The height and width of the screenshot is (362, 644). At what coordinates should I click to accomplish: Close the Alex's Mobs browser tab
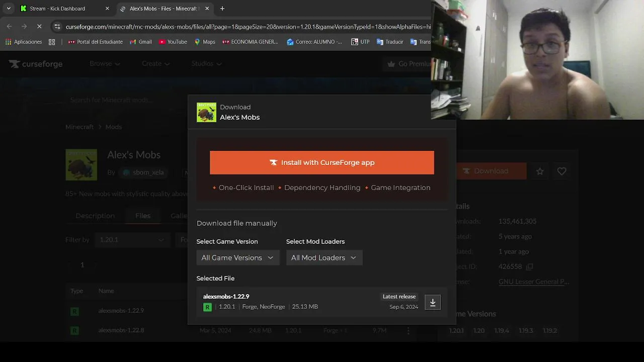point(207,9)
